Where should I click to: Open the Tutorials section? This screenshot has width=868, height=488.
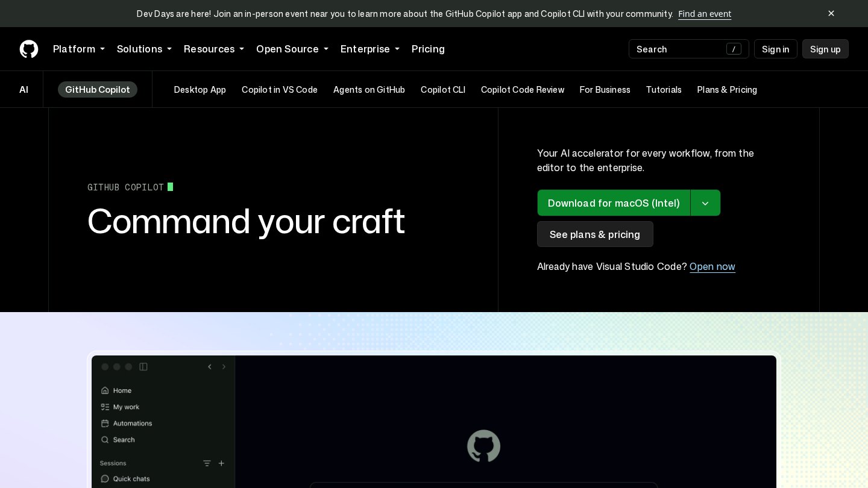(x=664, y=90)
